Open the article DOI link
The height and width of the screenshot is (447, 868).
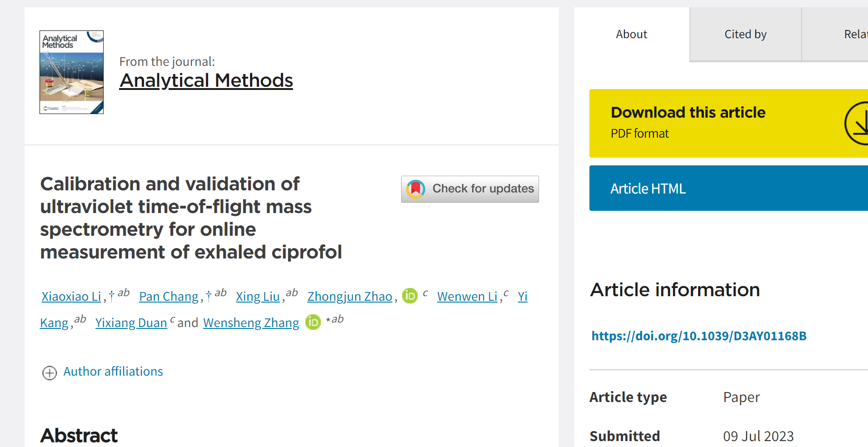[698, 336]
